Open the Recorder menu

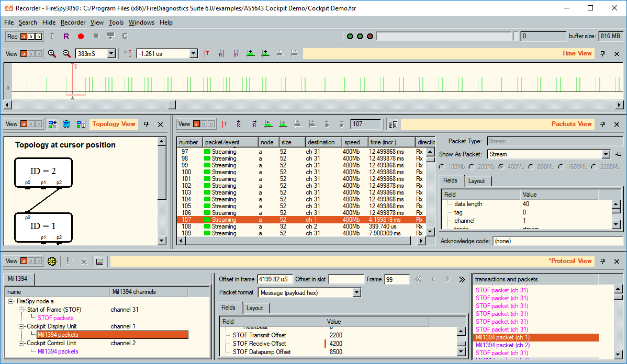[x=73, y=22]
